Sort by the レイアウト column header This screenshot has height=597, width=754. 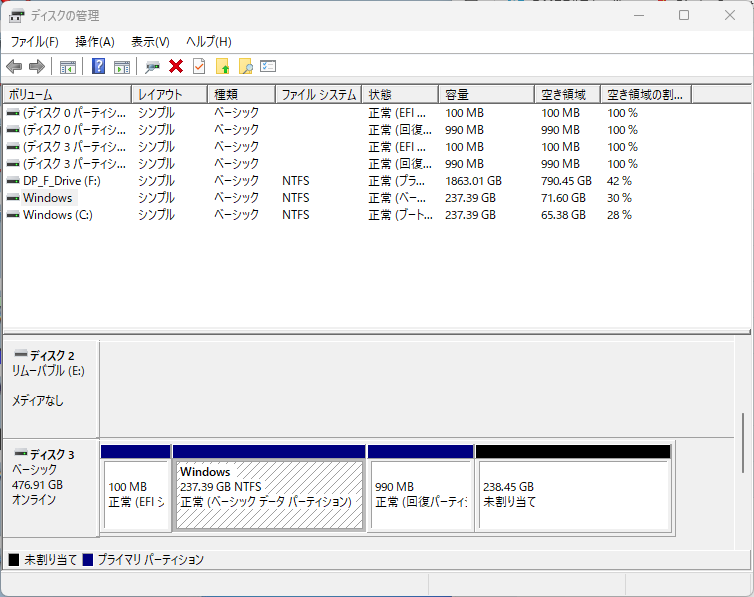click(x=170, y=94)
